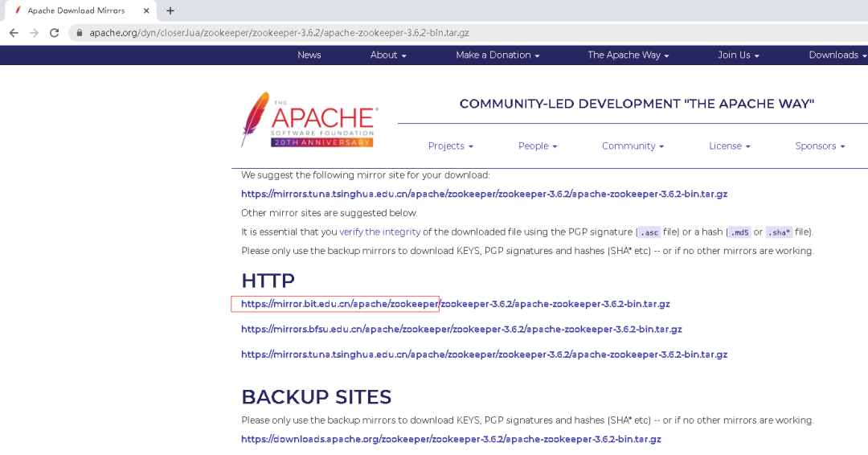Click the suggested tsinghua mirror link

[x=484, y=195]
